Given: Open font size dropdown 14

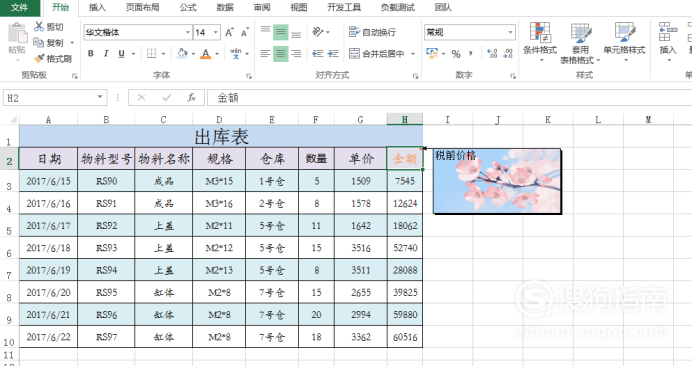Looking at the screenshot, I should 216,32.
